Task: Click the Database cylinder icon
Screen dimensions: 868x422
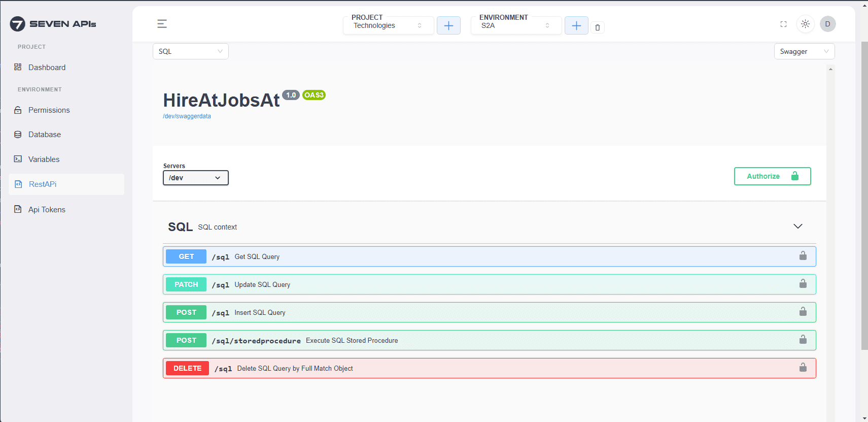Action: (18, 135)
